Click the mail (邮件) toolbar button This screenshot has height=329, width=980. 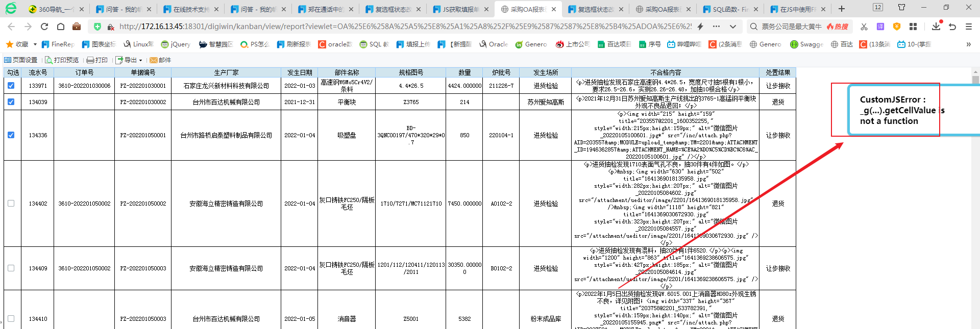(x=160, y=60)
